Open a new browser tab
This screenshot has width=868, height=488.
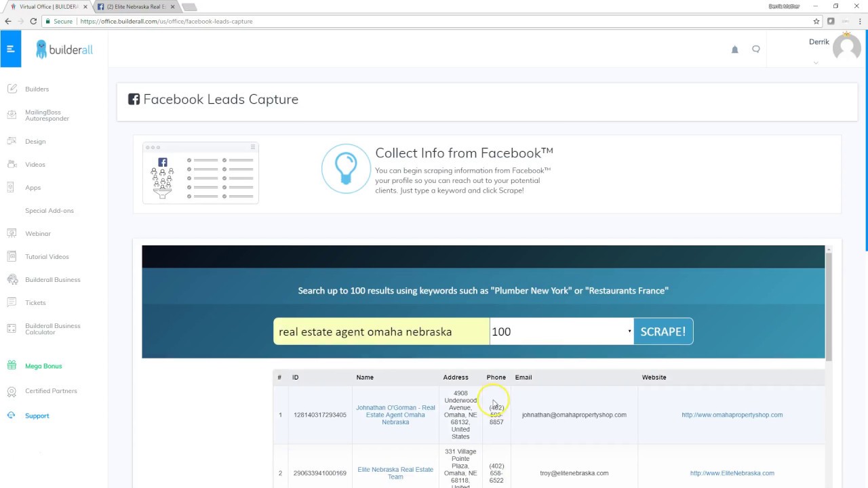click(x=189, y=7)
